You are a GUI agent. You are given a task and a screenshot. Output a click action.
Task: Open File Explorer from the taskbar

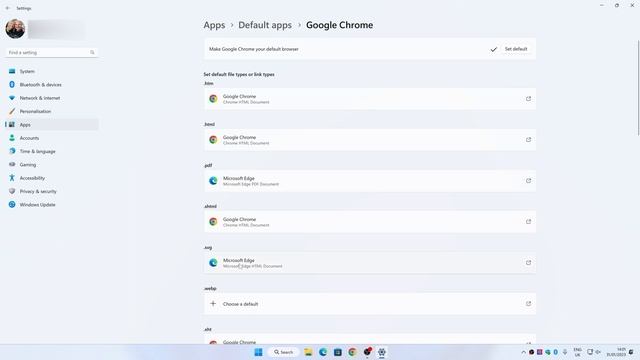click(308, 352)
